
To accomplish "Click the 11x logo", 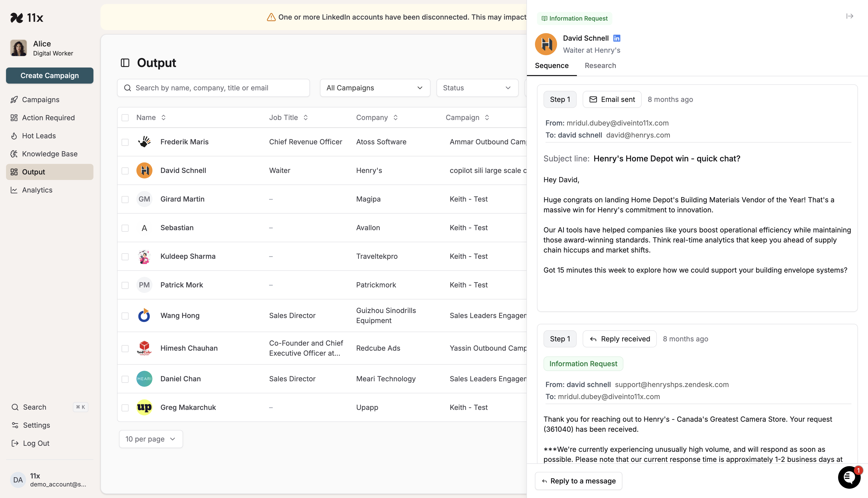I will 27,18.
